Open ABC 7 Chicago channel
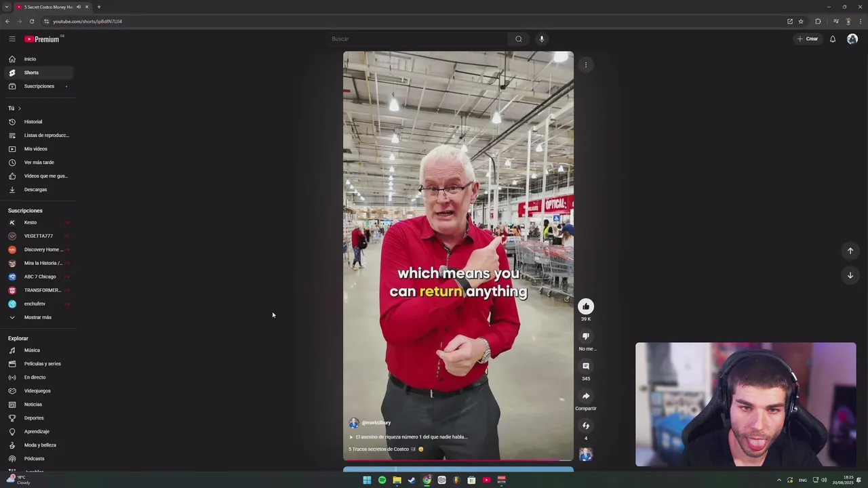This screenshot has height=488, width=868. point(38,277)
